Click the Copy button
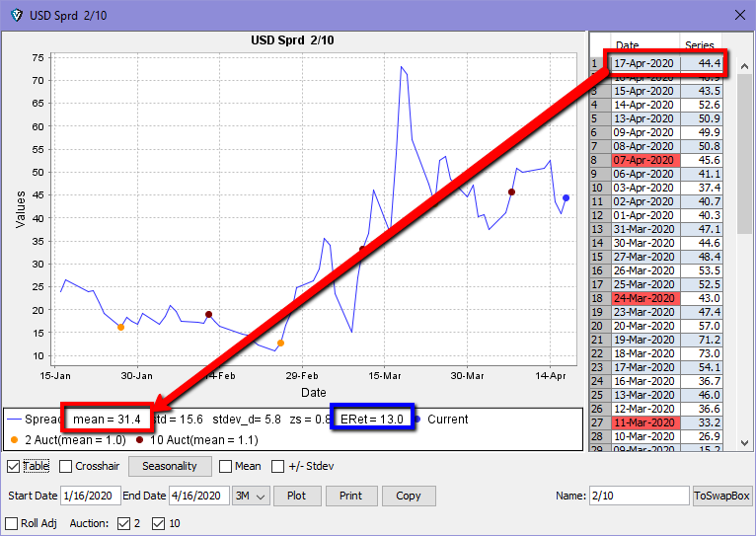Image resolution: width=756 pixels, height=536 pixels. [409, 496]
